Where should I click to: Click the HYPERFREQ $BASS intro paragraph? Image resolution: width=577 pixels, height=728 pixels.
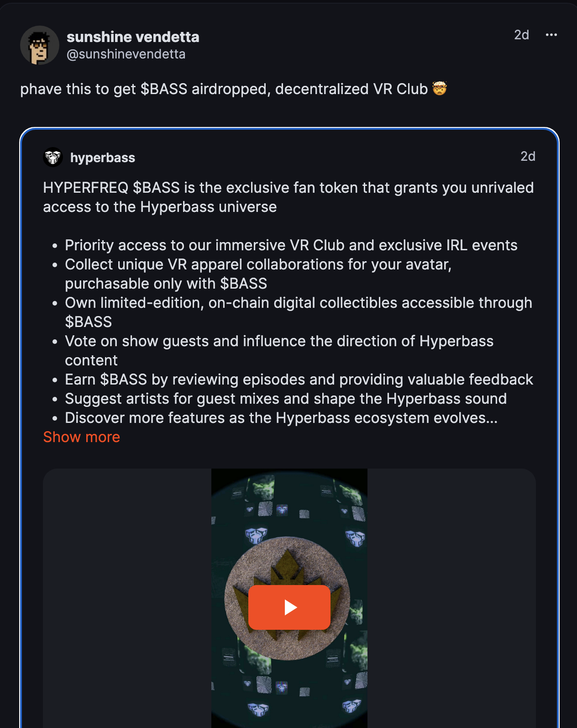288,197
